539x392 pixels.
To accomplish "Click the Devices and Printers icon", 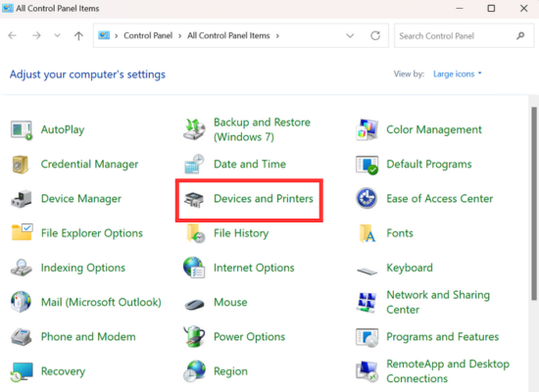I will click(x=194, y=199).
